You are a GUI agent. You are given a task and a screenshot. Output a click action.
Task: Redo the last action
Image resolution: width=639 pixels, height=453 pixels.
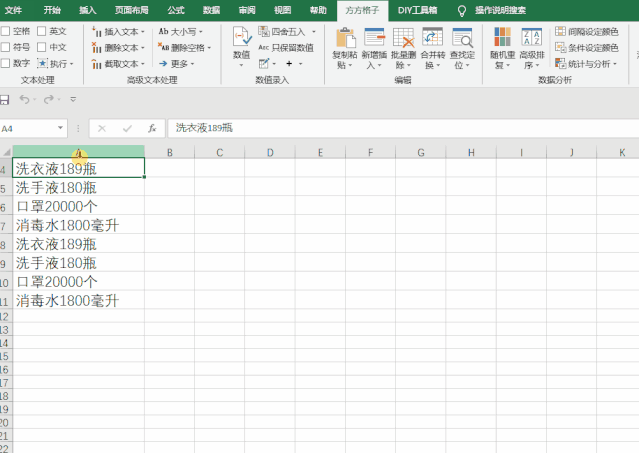[x=49, y=99]
